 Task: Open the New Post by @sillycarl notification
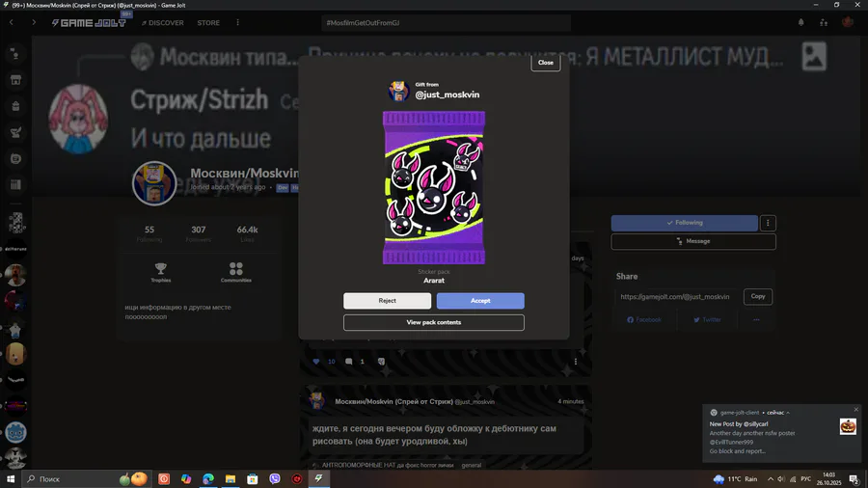click(739, 423)
